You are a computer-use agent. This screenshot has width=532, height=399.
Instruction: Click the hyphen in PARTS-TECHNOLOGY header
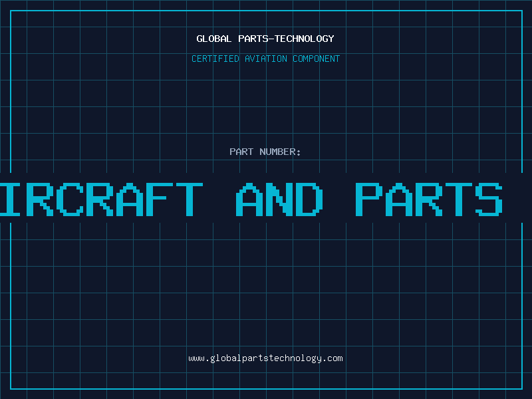tap(271, 39)
